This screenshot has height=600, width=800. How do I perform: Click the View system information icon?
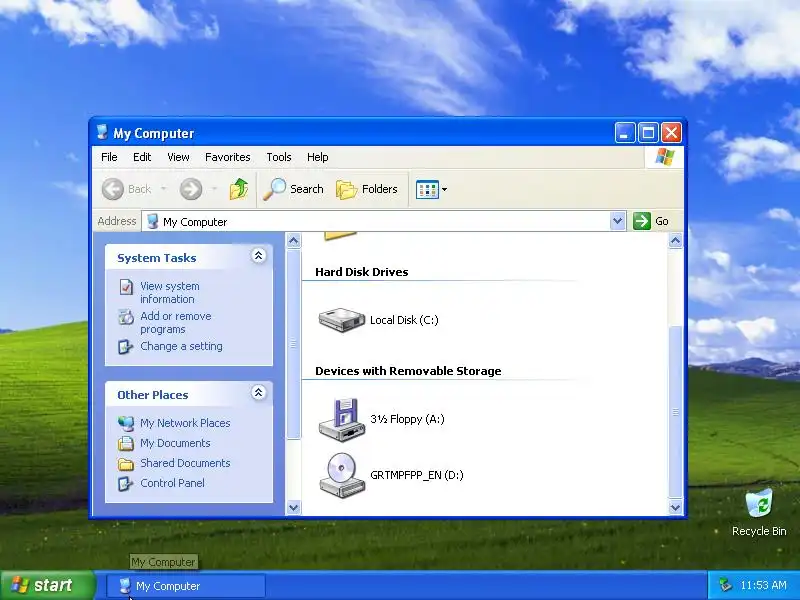coord(126,287)
